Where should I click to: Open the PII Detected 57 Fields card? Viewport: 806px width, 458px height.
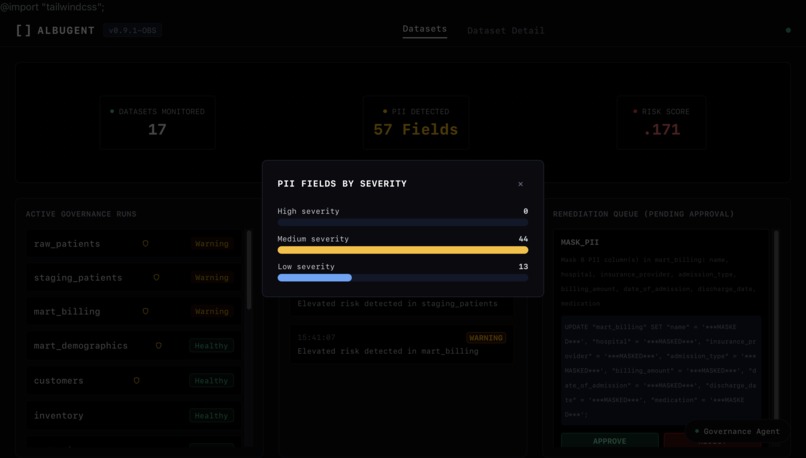click(x=415, y=122)
